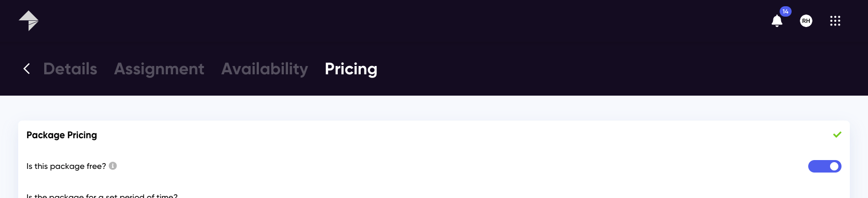Screen dimensions: 868x198
Task: Click empty dark header bar area
Action: 520,31
